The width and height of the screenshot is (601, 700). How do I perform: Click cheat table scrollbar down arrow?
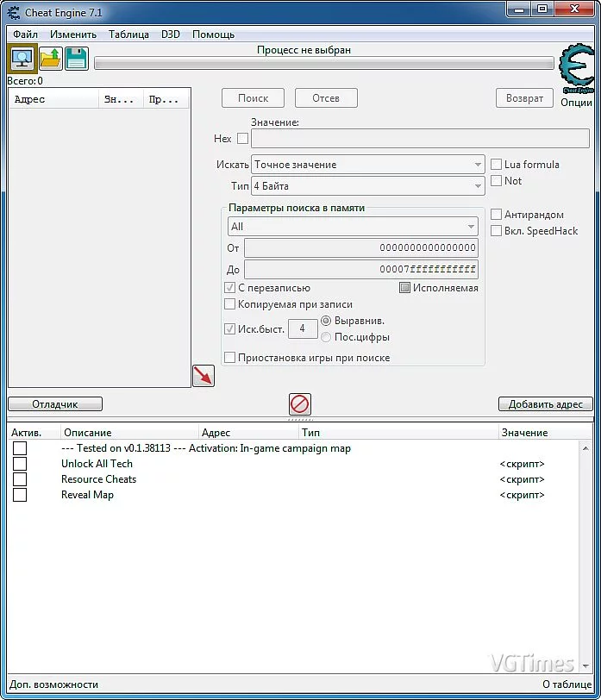tap(585, 666)
